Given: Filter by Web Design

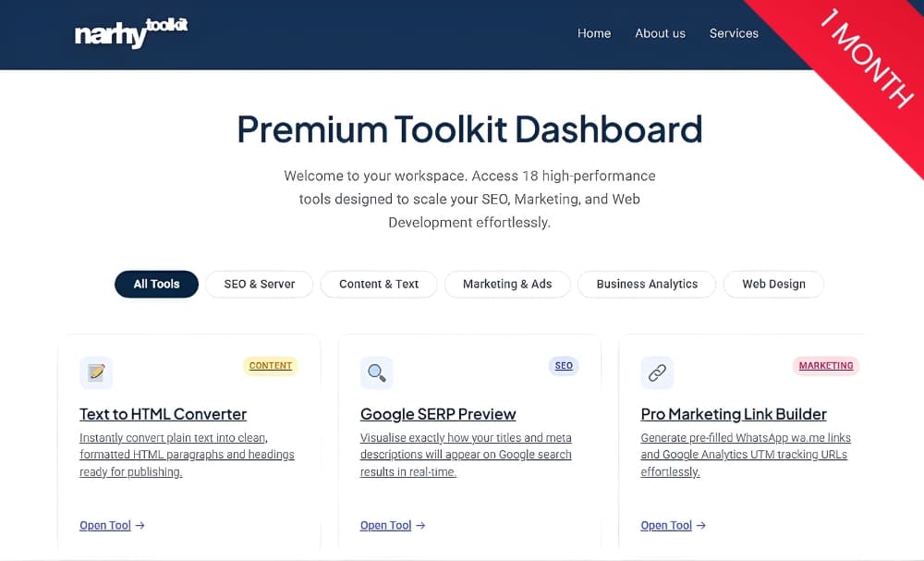Looking at the screenshot, I should point(773,284).
